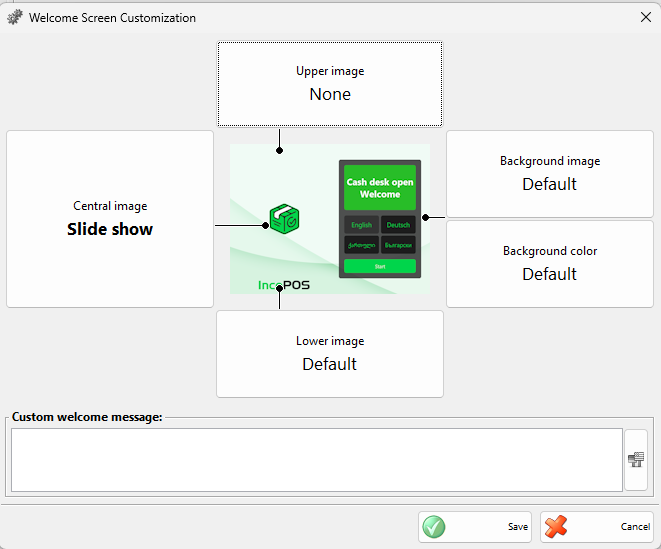This screenshot has width=661, height=549.
Task: Click the green checkmark Save icon
Action: click(x=433, y=527)
